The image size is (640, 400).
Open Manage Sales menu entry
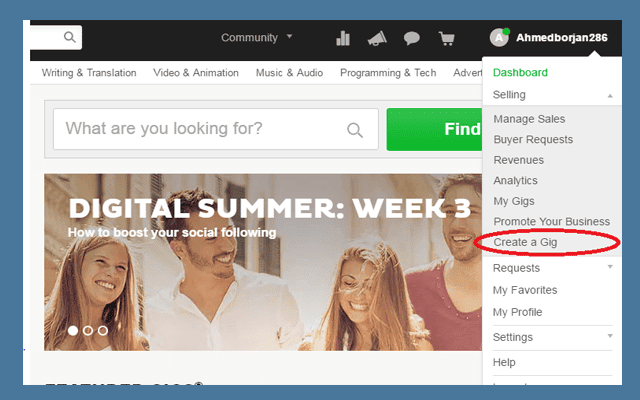coord(529,119)
